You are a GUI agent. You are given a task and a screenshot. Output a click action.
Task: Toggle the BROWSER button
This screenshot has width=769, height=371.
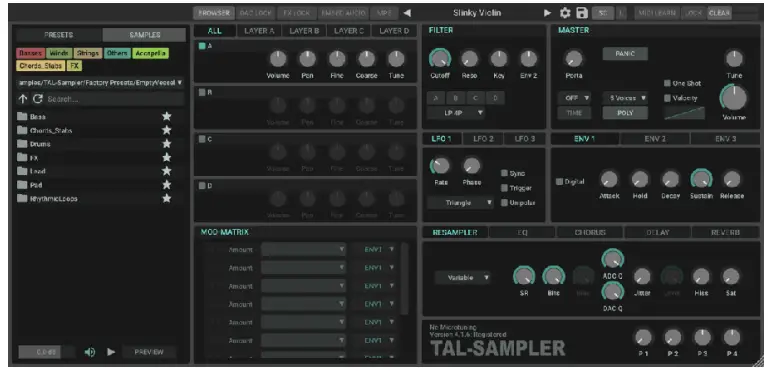(x=213, y=13)
